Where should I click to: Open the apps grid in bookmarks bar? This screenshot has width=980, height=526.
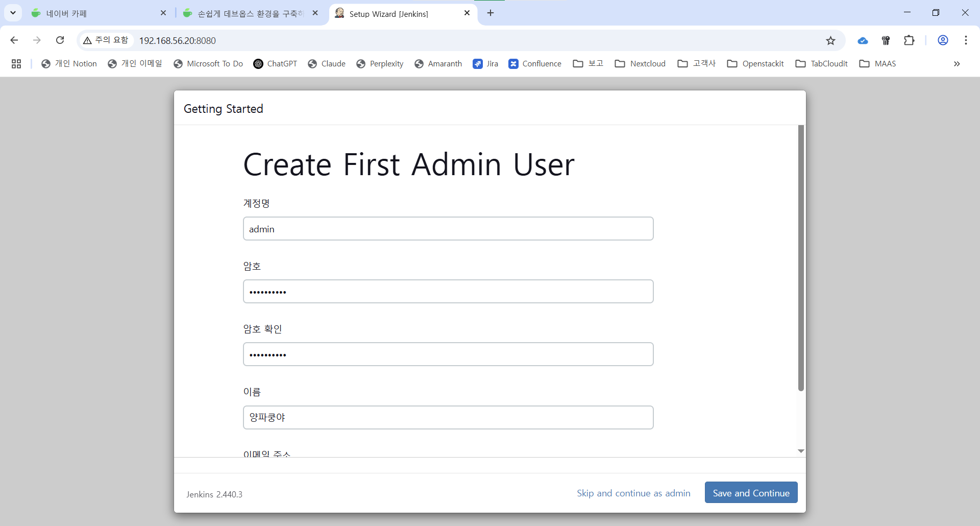click(16, 64)
